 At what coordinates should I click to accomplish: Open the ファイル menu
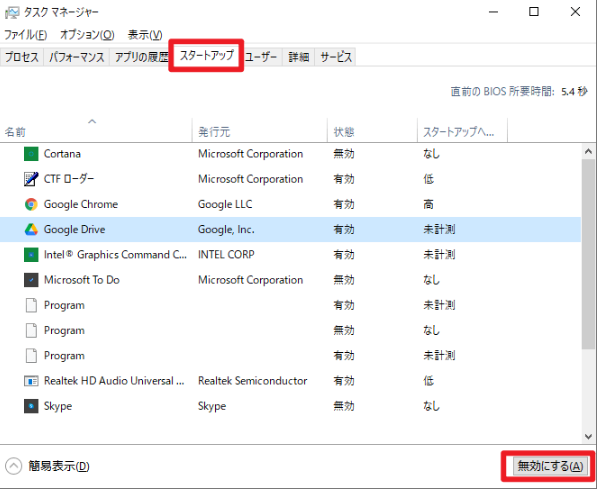click(x=26, y=35)
